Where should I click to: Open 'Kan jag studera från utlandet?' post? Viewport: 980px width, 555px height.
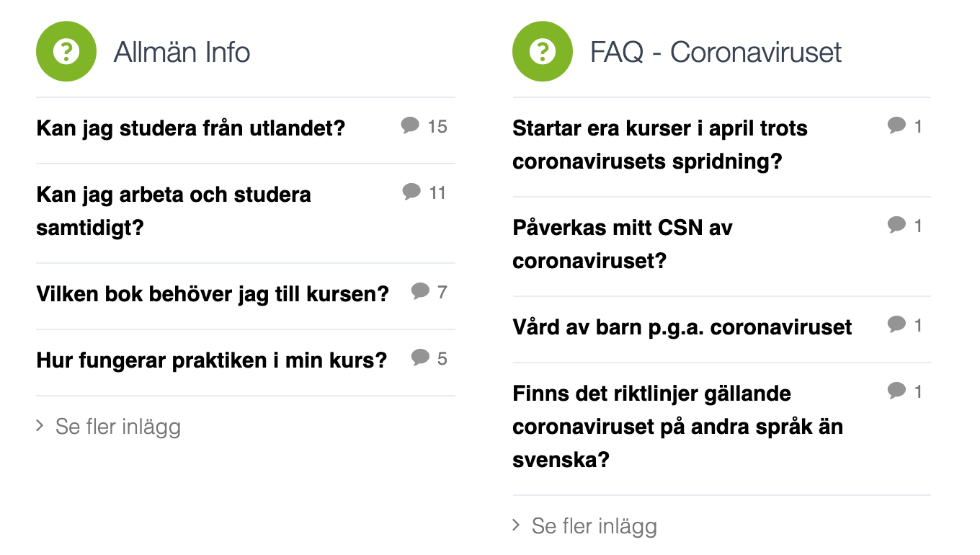point(191,129)
